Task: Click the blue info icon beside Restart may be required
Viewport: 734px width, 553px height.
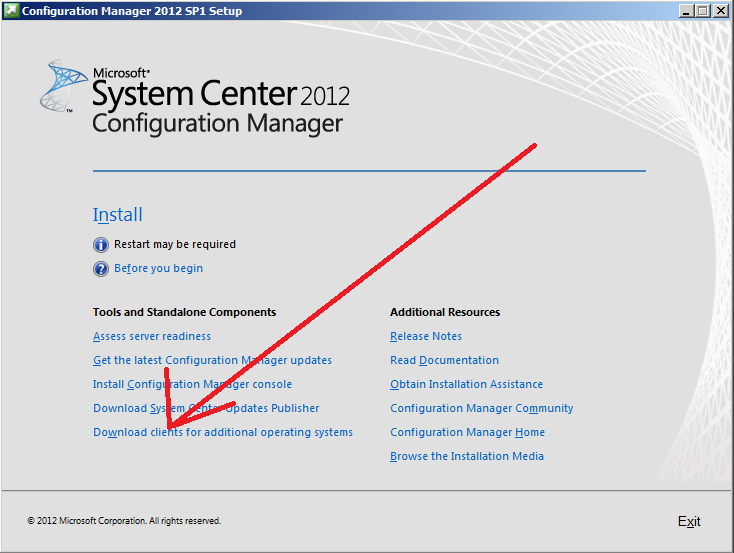Action: click(101, 245)
